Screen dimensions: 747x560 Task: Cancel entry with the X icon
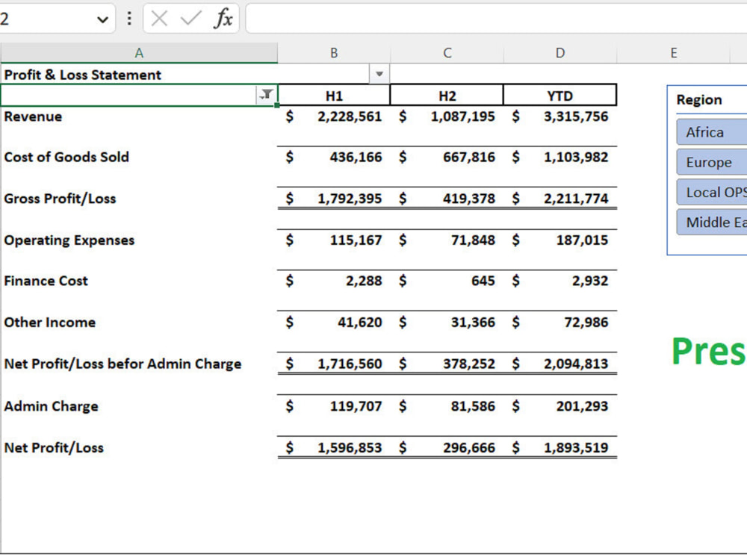click(159, 19)
